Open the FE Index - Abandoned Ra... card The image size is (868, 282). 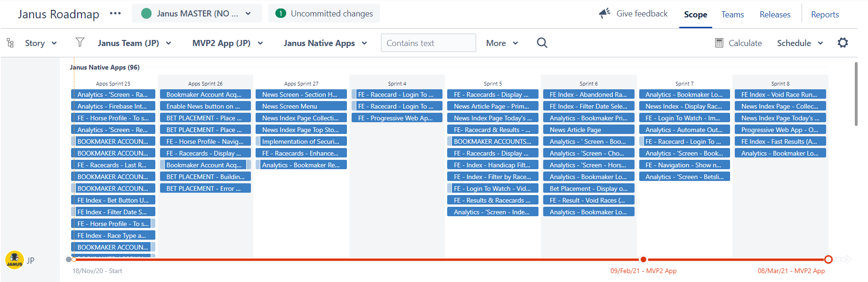coord(588,94)
